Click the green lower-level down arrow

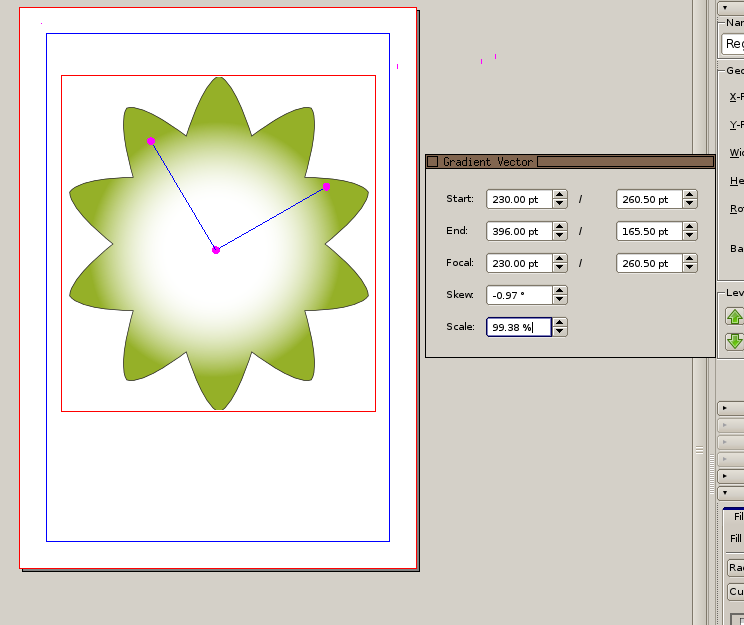point(735,341)
